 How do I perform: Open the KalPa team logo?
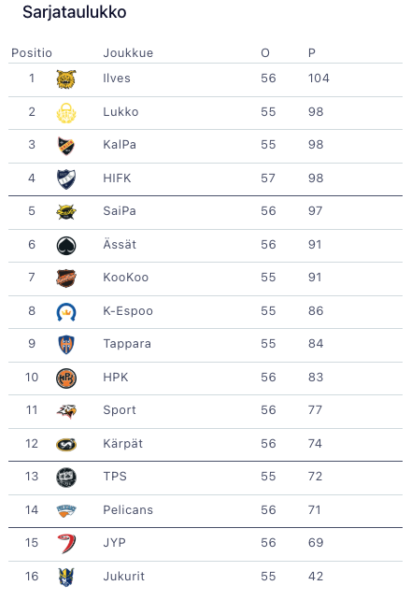(x=66, y=146)
